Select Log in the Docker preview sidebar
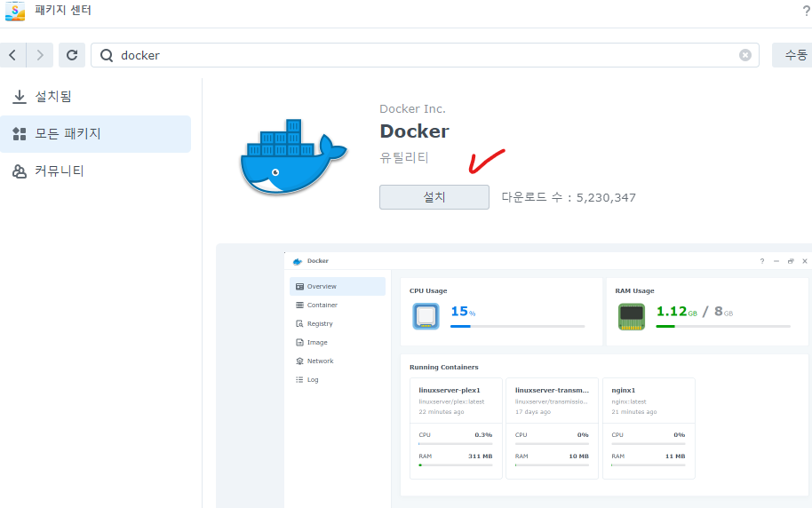Screen dimensions: 812x508 tap(338, 379)
